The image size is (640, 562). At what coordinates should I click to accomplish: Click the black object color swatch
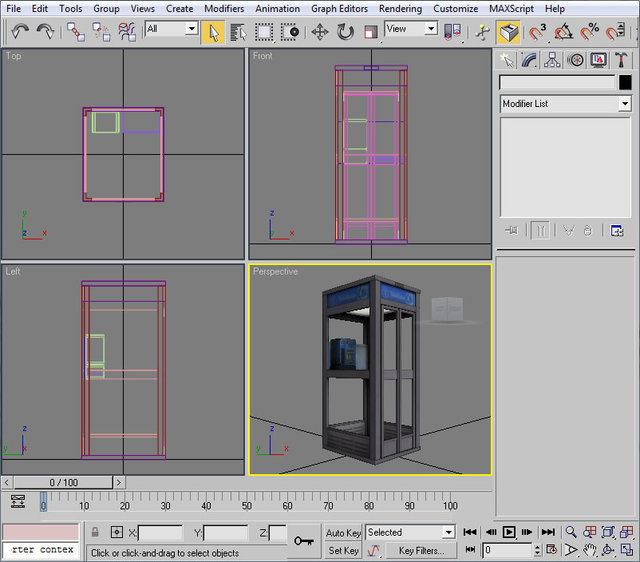tap(625, 82)
